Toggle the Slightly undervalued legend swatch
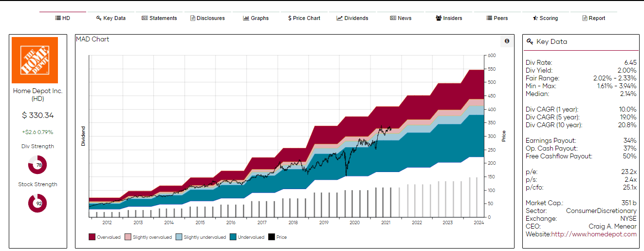The width and height of the screenshot is (644, 251). [x=179, y=237]
